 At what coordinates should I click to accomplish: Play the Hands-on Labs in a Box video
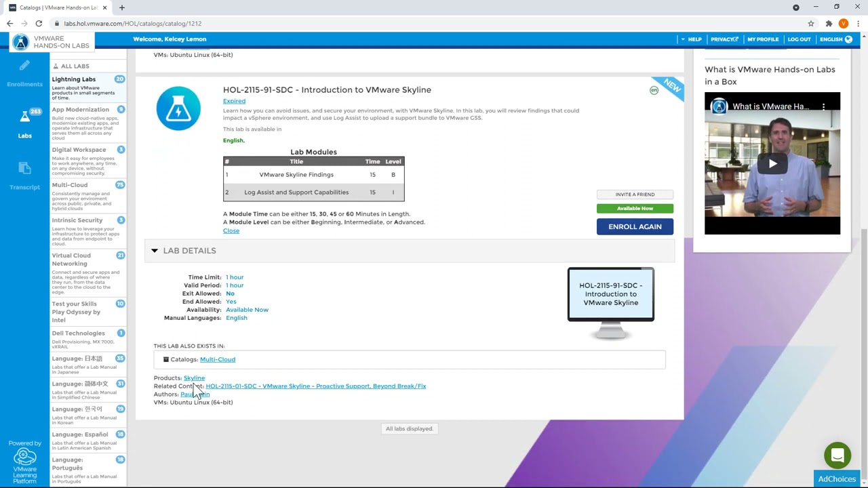[772, 163]
